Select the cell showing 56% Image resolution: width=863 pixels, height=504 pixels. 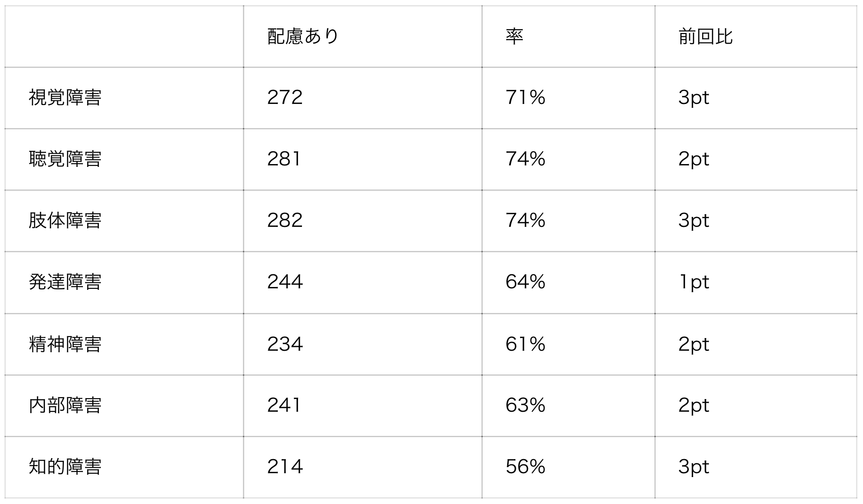568,467
